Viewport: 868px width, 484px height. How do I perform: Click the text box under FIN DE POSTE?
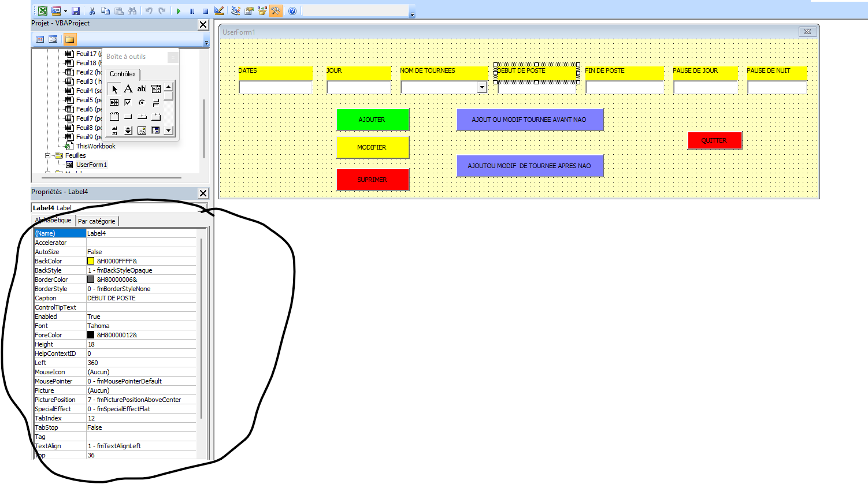625,87
